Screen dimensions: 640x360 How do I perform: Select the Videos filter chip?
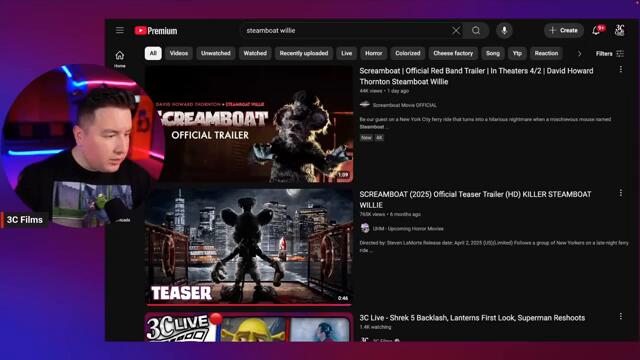point(179,53)
